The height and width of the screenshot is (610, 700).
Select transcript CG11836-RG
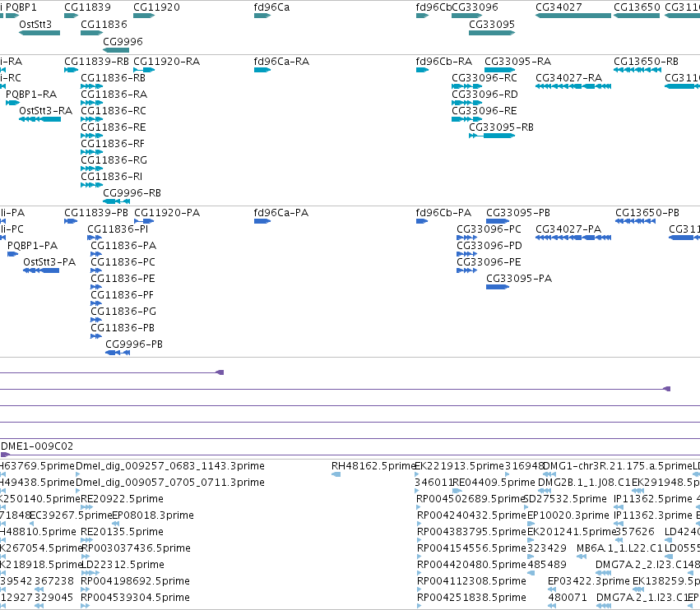click(92, 169)
